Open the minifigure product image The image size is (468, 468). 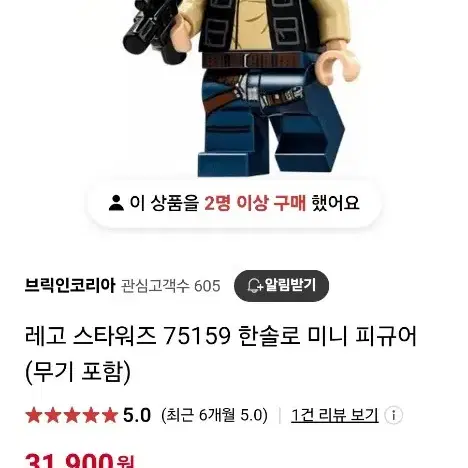[235, 88]
